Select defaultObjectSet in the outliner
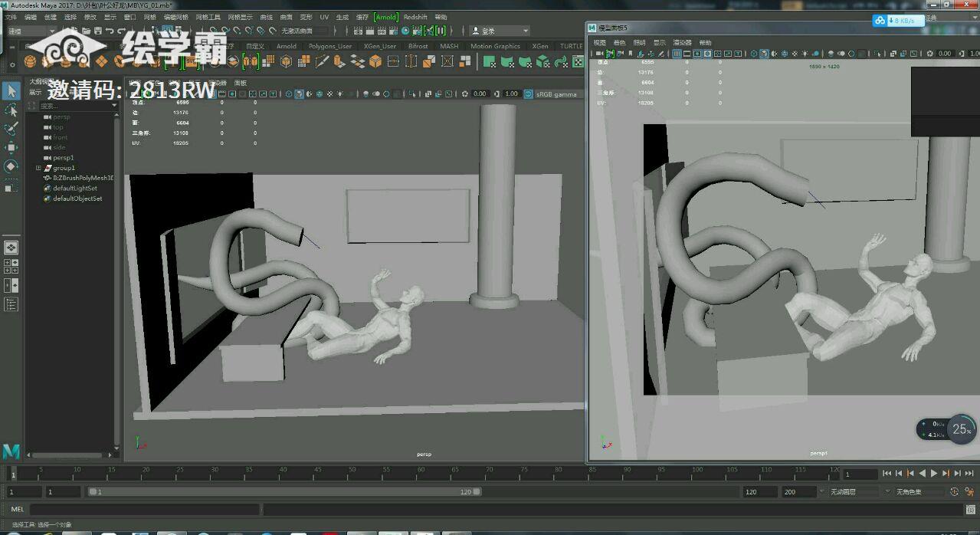 pyautogui.click(x=77, y=199)
